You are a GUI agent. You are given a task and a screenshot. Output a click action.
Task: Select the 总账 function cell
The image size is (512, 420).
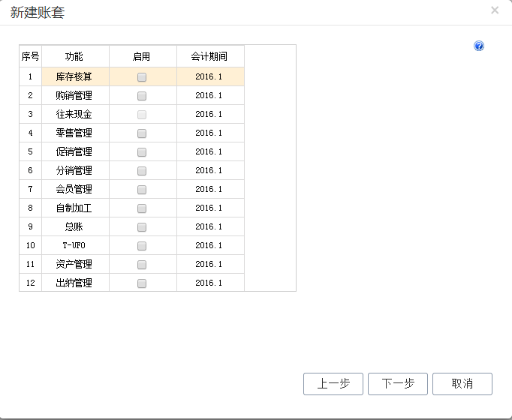pyautogui.click(x=75, y=226)
